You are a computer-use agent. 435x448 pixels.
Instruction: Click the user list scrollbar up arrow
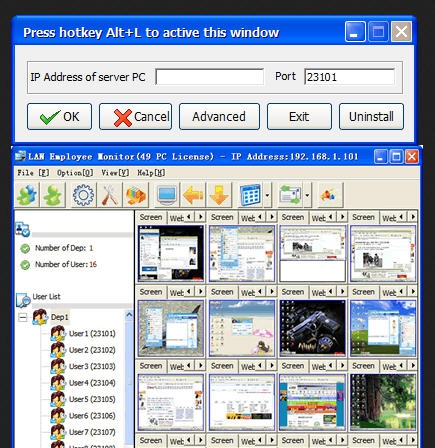click(129, 315)
